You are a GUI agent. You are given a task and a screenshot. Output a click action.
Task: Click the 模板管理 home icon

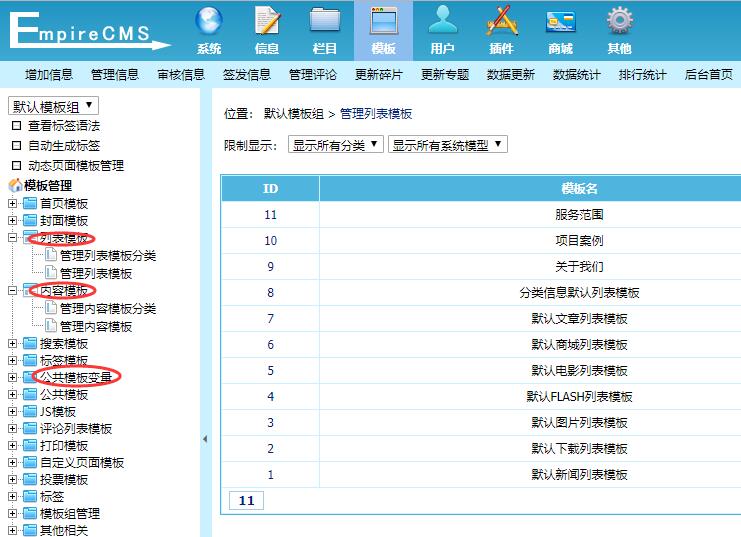click(x=16, y=185)
